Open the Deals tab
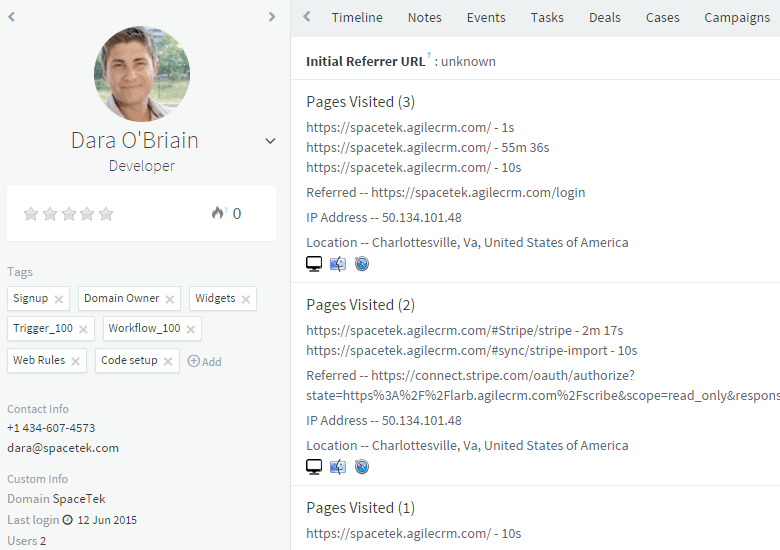This screenshot has width=780, height=550. [x=604, y=17]
